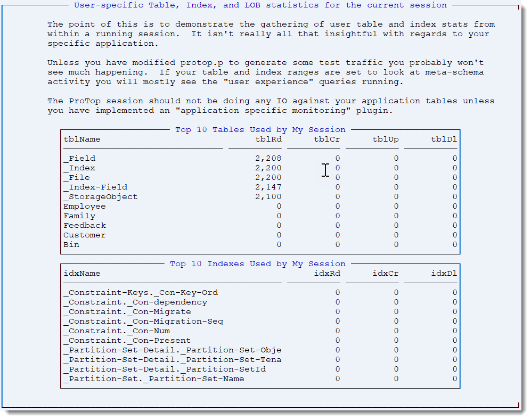Click the _Index-Field table name
The image size is (531, 420).
pos(96,187)
